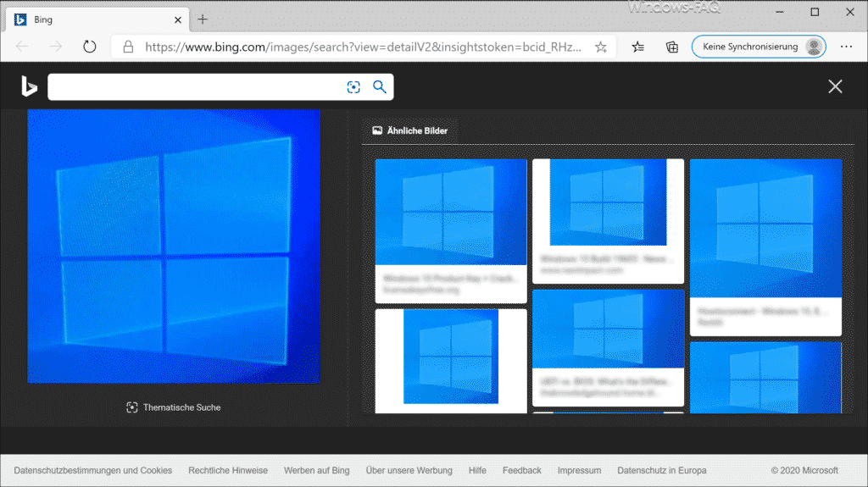
Task: Open the Impressum footer link
Action: click(x=579, y=470)
